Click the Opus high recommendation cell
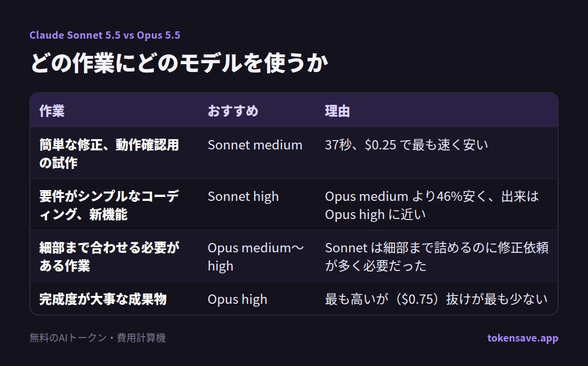 click(238, 299)
